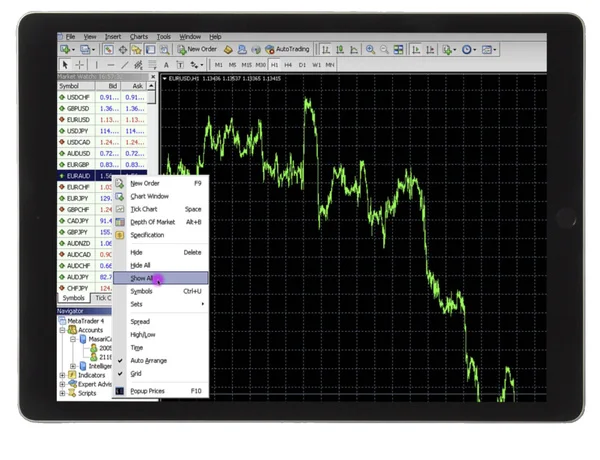Select the horizontal line drawing tool
This screenshot has height=460, width=600.
point(111,65)
